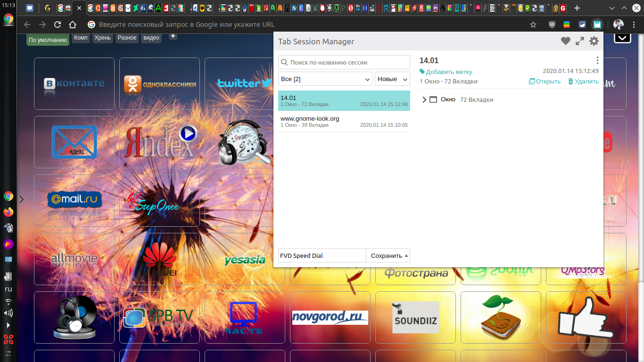Screen dimensions: 644x362
Task: Select the www.gnome-look.org session
Action: click(344, 121)
